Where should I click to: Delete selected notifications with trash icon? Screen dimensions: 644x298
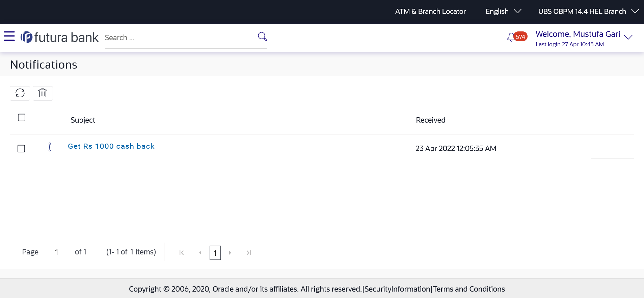point(43,93)
